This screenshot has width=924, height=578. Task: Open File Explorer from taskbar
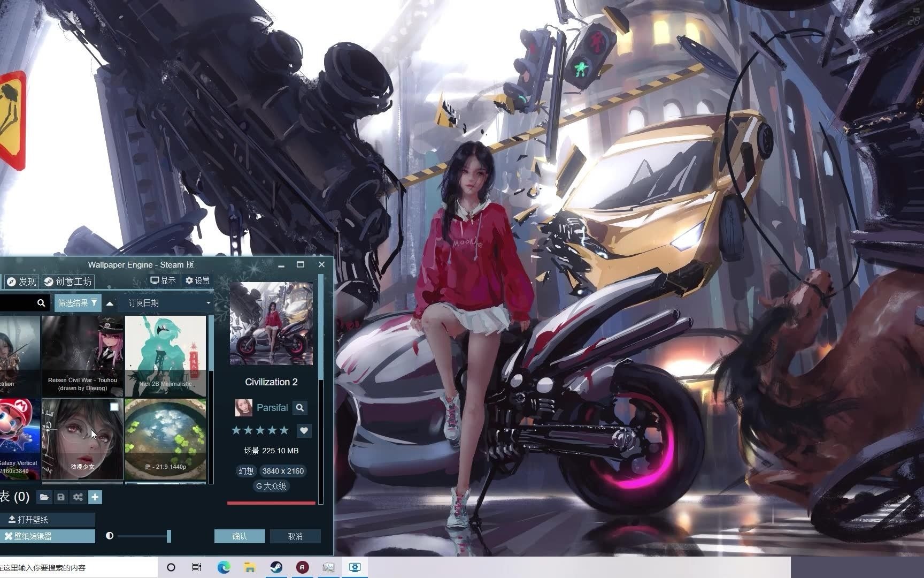(250, 567)
